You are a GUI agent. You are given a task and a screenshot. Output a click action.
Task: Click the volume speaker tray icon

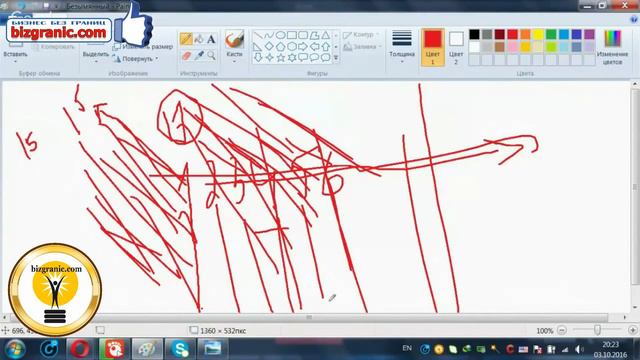tap(579, 349)
